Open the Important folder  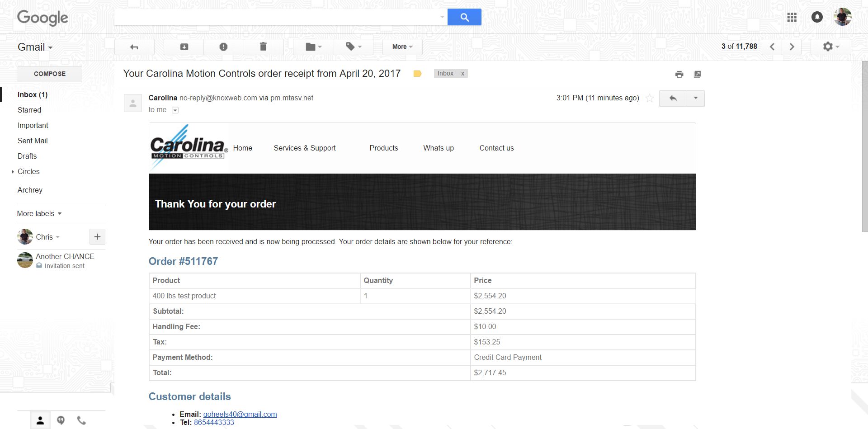(33, 125)
